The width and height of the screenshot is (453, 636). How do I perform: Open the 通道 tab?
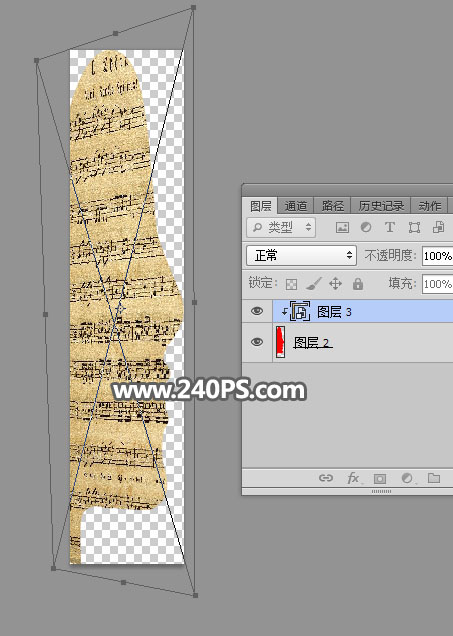pyautogui.click(x=295, y=206)
